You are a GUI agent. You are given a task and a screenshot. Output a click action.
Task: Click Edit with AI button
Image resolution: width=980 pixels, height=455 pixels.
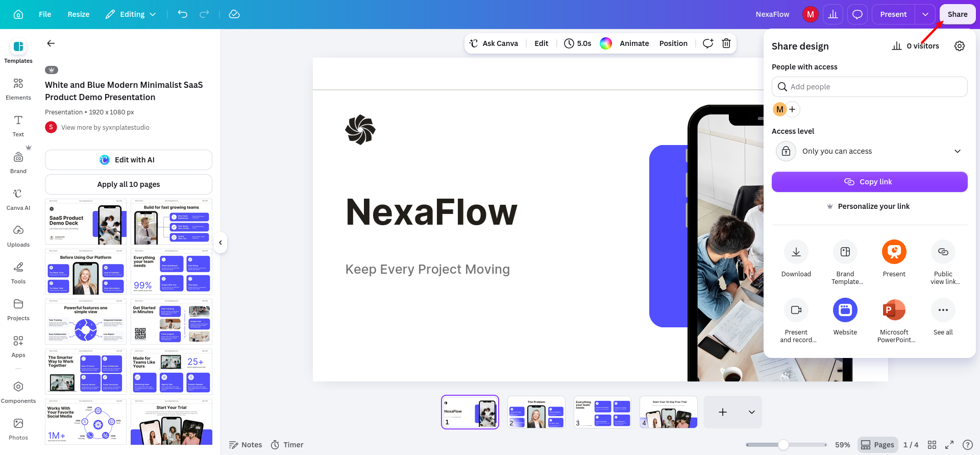(129, 160)
